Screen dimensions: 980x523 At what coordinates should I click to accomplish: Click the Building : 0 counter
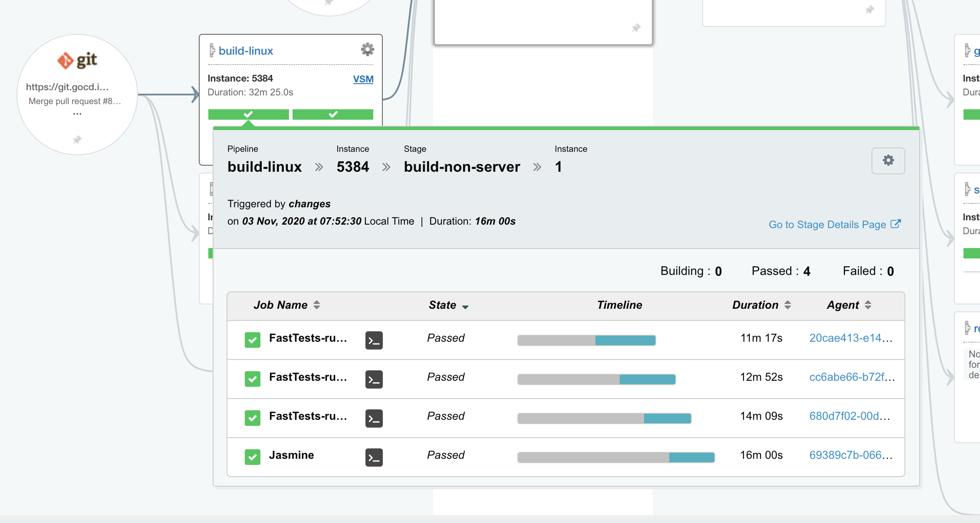(691, 271)
